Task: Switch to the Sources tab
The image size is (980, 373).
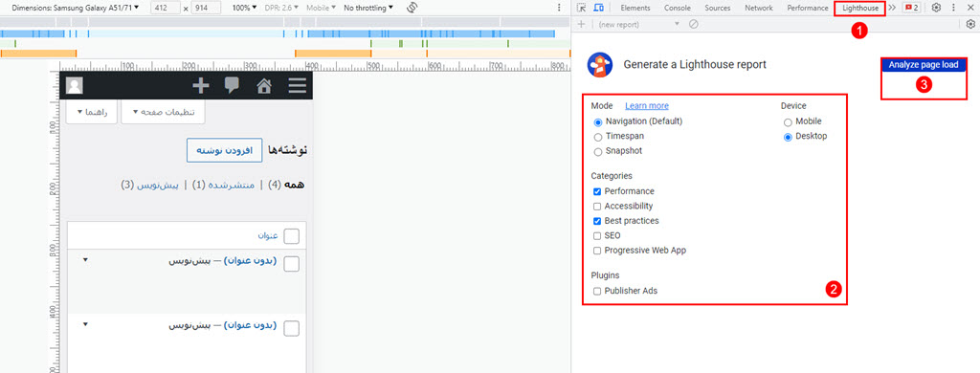Action: 718,8
